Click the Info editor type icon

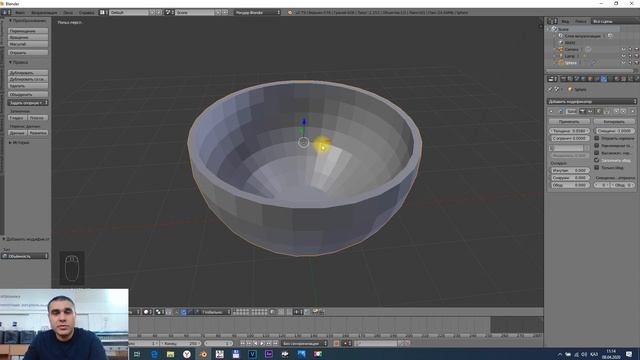coord(5,12)
